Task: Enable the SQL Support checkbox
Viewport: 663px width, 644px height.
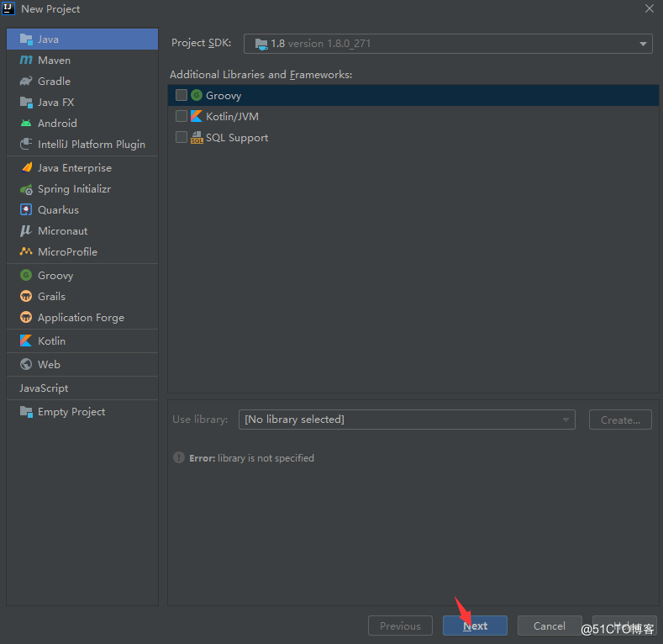Action: coord(182,137)
